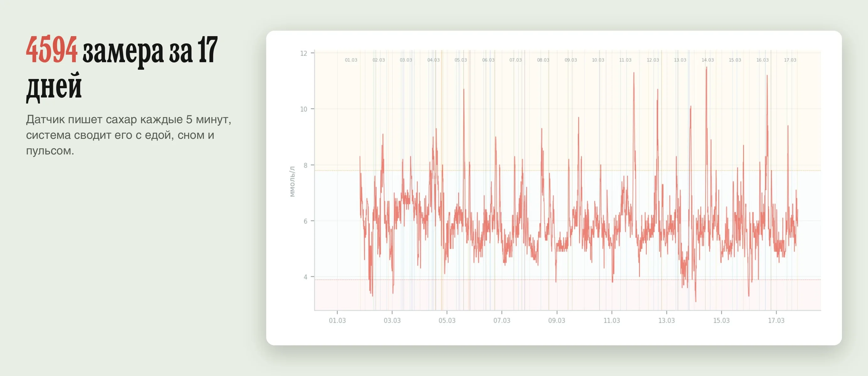Click the top day label 08.03 in the chart
The image size is (868, 376).
pos(543,60)
